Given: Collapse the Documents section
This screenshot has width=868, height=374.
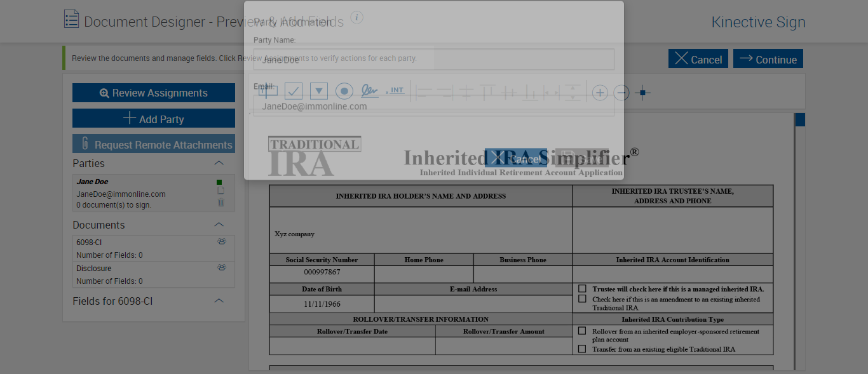Looking at the screenshot, I should (x=219, y=225).
